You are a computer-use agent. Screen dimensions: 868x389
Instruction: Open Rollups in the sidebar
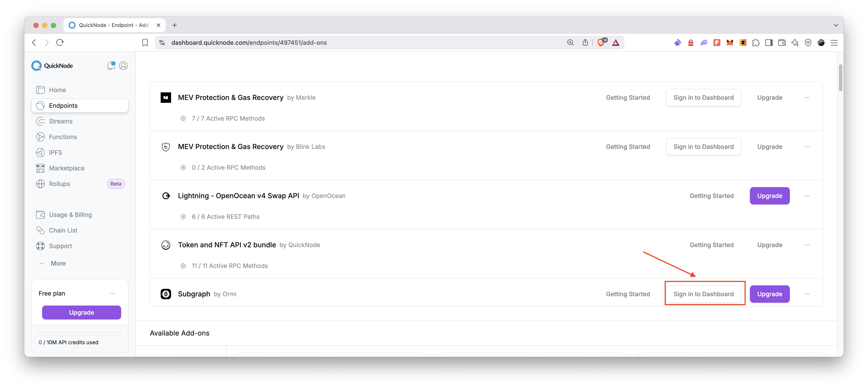click(80, 184)
